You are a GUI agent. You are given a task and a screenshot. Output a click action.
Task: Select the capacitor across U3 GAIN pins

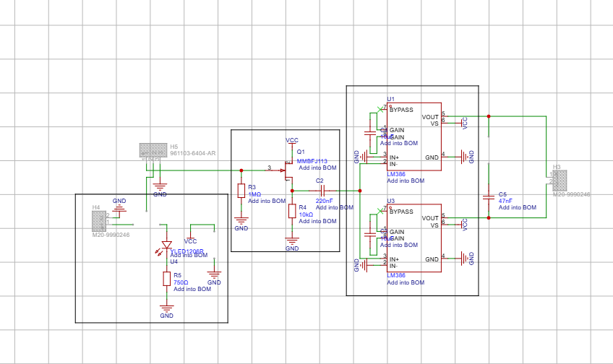click(x=370, y=235)
